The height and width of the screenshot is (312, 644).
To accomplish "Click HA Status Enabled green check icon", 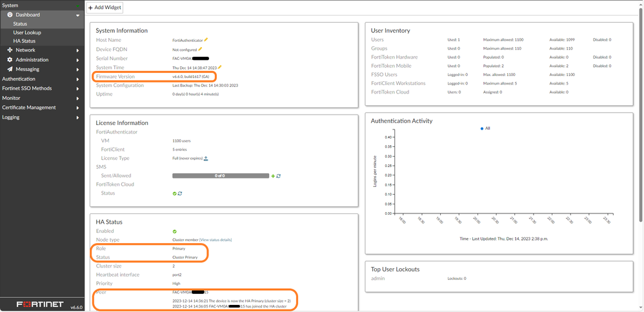I will (x=175, y=231).
